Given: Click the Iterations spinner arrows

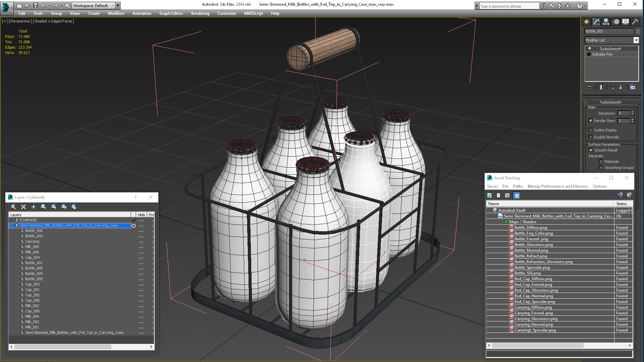Looking at the screenshot, I should [x=632, y=113].
